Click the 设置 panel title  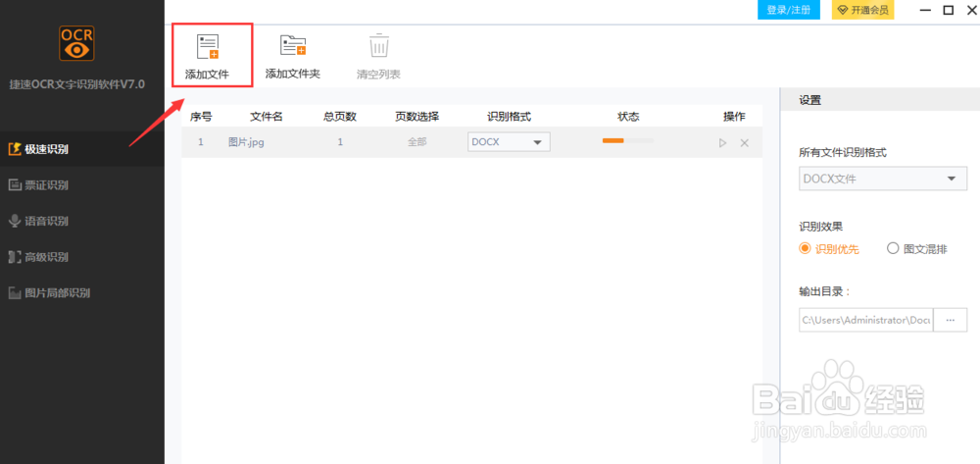(x=810, y=99)
